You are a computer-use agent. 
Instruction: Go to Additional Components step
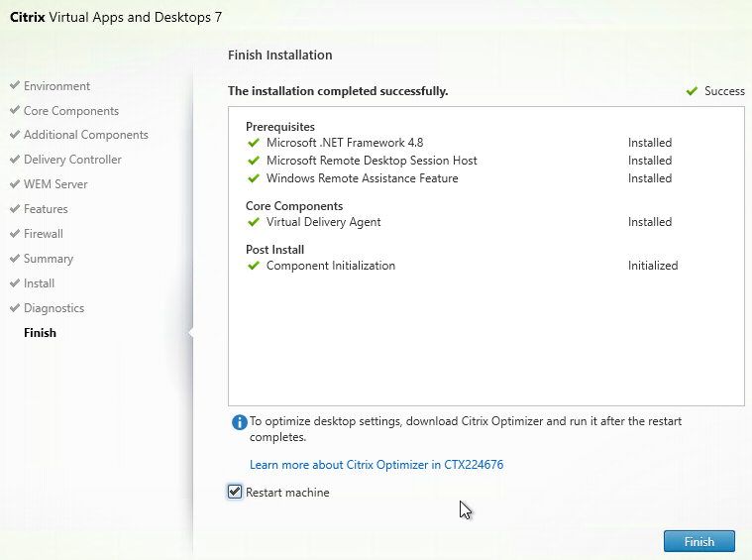click(86, 135)
